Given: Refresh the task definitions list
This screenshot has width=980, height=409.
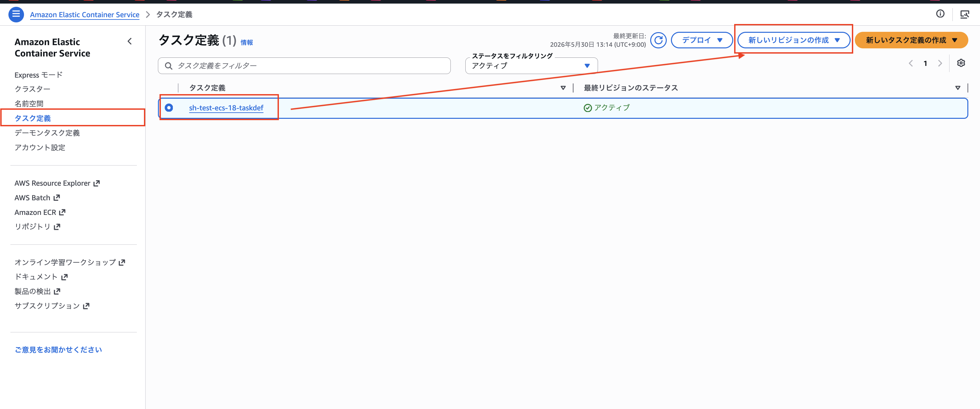Looking at the screenshot, I should coord(658,40).
